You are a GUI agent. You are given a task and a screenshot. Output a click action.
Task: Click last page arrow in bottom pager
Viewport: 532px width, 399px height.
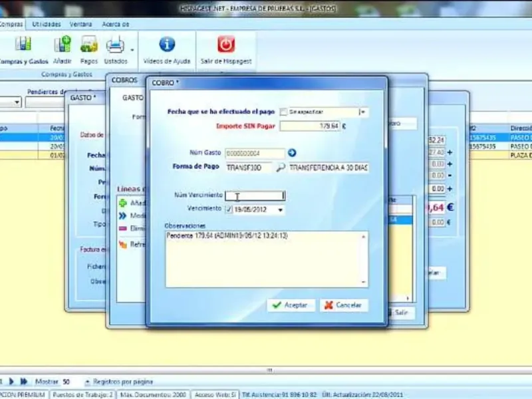pos(24,381)
